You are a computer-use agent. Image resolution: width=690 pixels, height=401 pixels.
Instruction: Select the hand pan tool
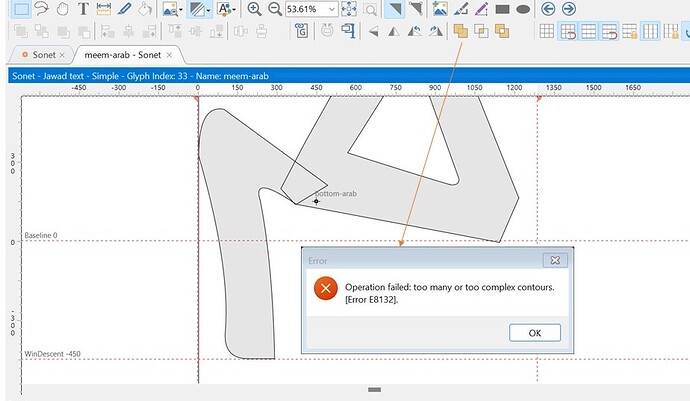coord(62,9)
